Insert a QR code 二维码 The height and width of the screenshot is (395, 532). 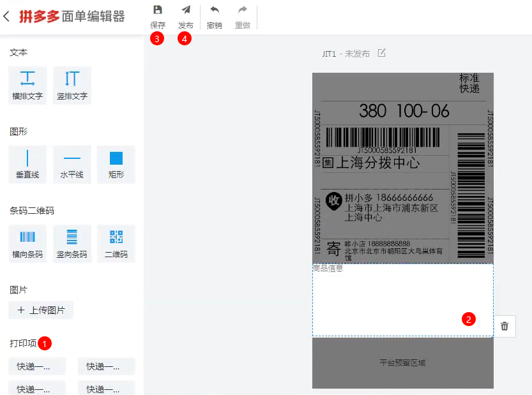point(116,244)
